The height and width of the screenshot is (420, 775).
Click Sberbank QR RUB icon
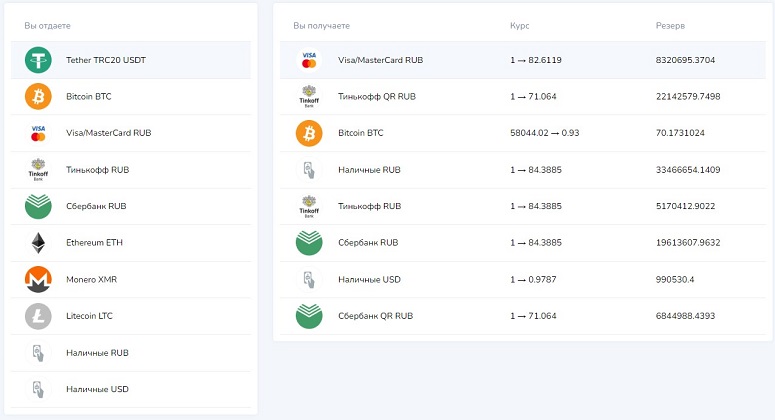(x=309, y=316)
